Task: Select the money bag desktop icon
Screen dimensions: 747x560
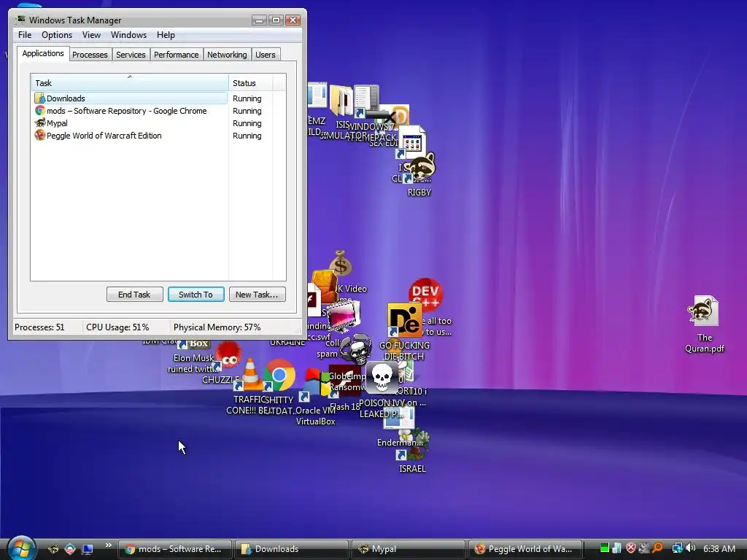Action: 341,262
